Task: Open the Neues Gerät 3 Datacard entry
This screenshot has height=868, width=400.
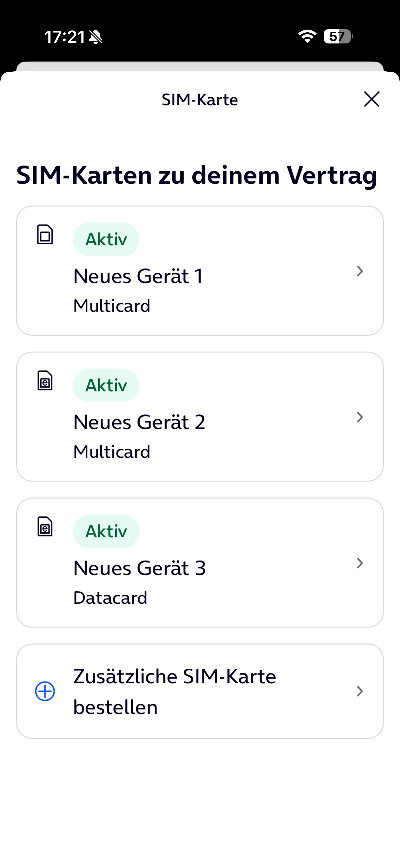Action: (x=200, y=562)
